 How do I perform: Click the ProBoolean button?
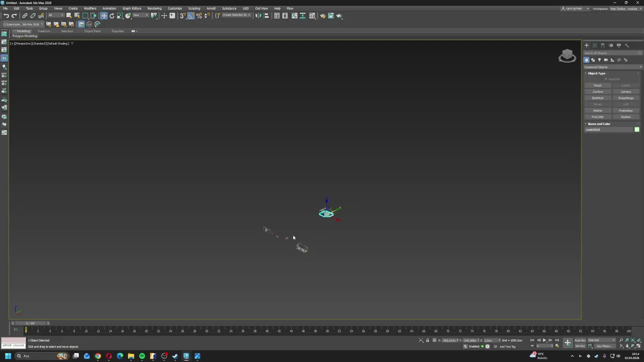click(626, 111)
